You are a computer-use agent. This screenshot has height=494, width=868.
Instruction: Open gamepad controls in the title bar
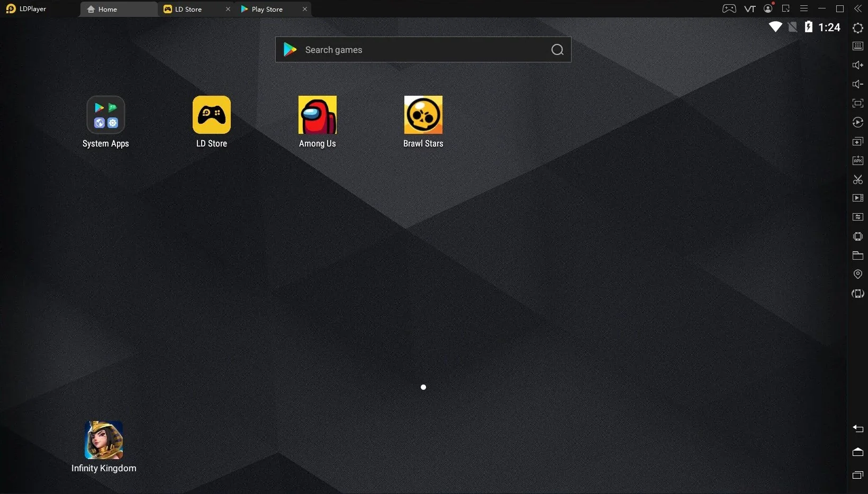(x=729, y=8)
